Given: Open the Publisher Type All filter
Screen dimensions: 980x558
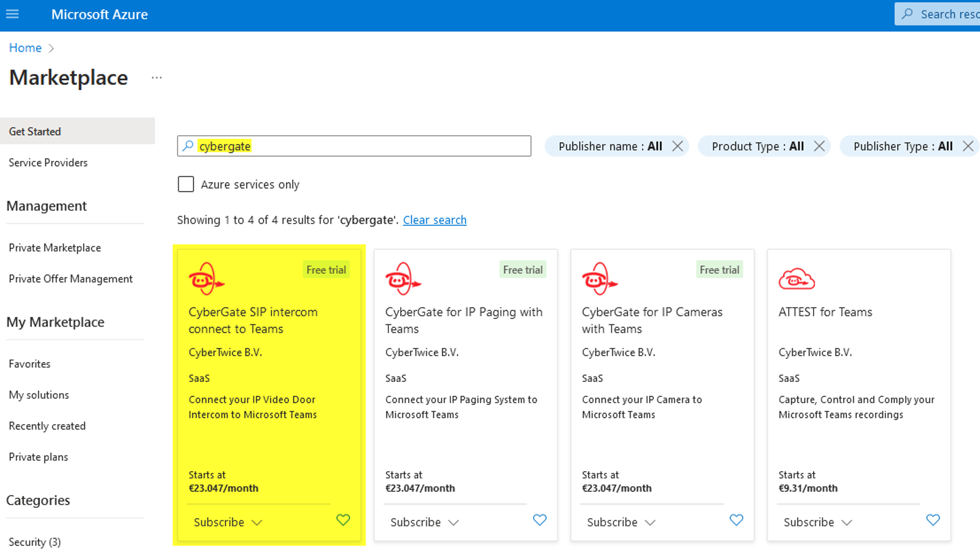Looking at the screenshot, I should tap(902, 147).
